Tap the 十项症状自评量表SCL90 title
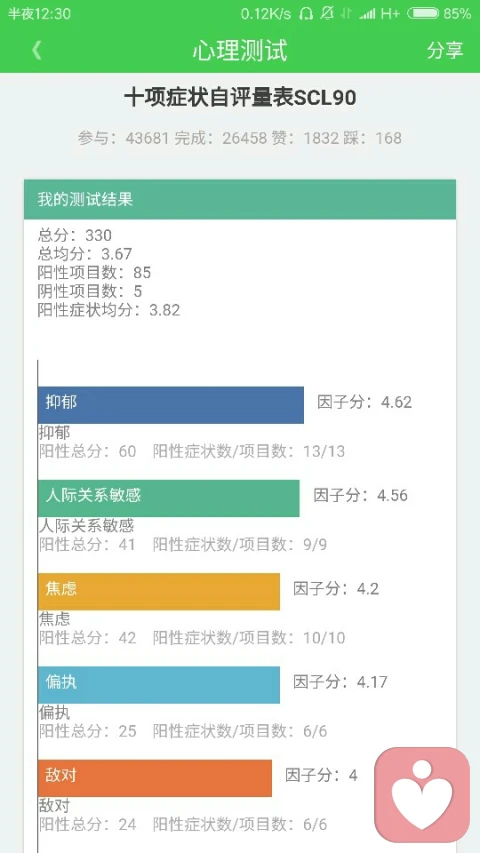The height and width of the screenshot is (853, 480). 240,98
